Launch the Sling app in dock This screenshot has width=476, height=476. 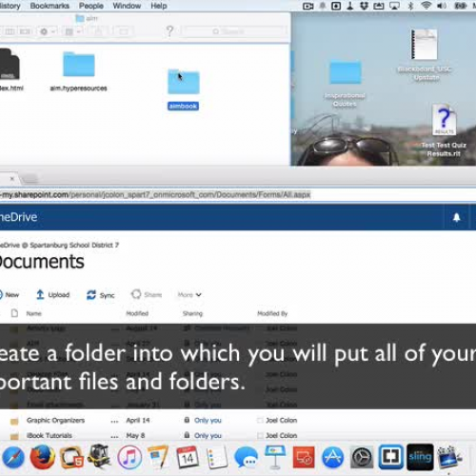point(420,457)
